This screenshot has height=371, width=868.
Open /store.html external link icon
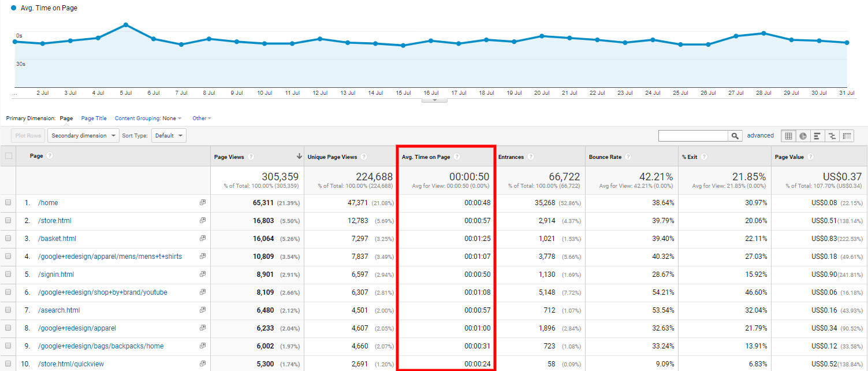(203, 221)
